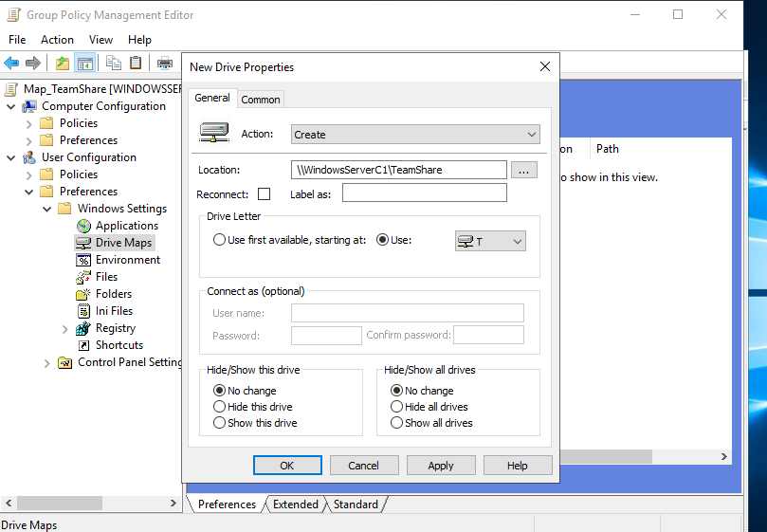Image resolution: width=767 pixels, height=532 pixels.
Task: Select 'Show all drives' radio button
Action: point(396,423)
